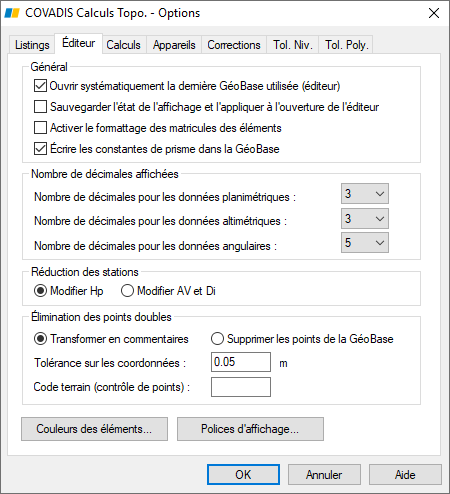450x494 pixels.
Task: Expand the angulaires decimals dropdown
Action: point(365,243)
